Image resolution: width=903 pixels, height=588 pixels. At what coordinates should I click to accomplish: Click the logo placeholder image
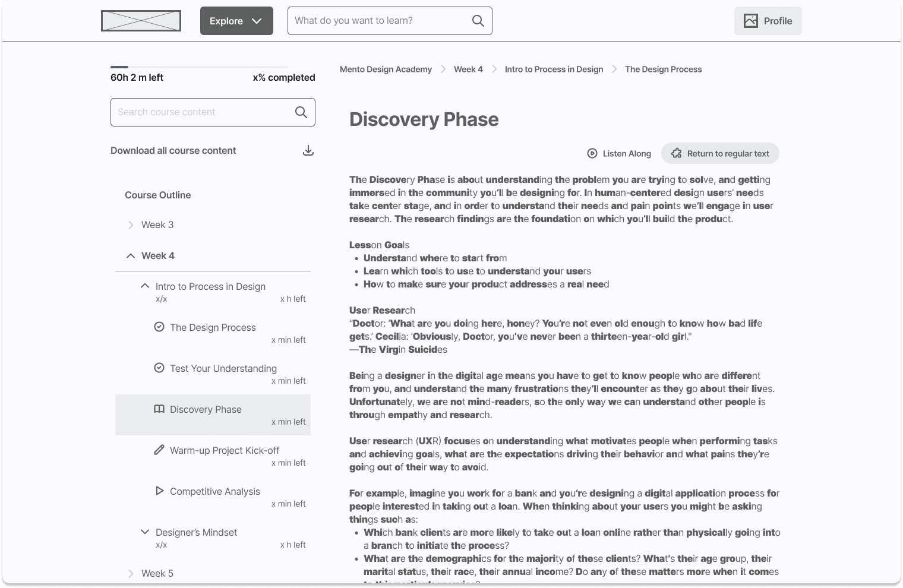click(x=141, y=21)
